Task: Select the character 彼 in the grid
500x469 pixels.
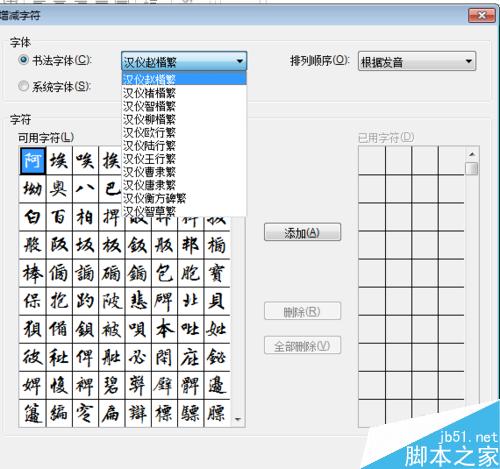Action: 33,357
